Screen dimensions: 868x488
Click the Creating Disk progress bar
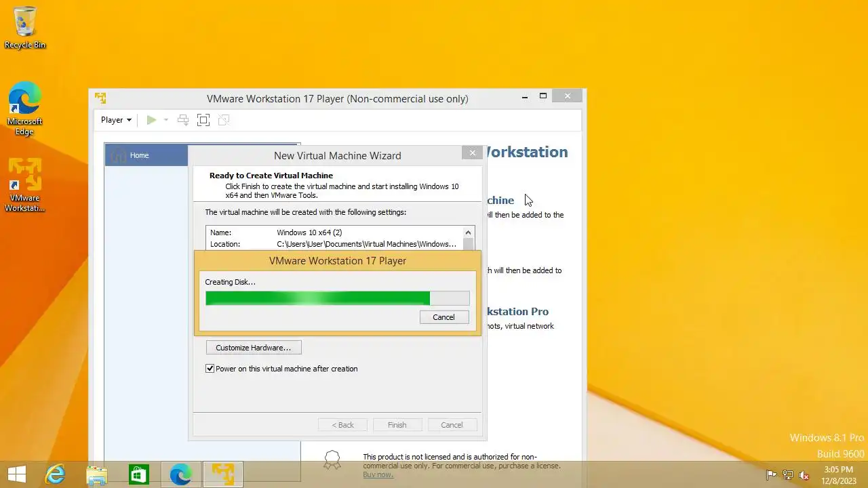pos(338,298)
